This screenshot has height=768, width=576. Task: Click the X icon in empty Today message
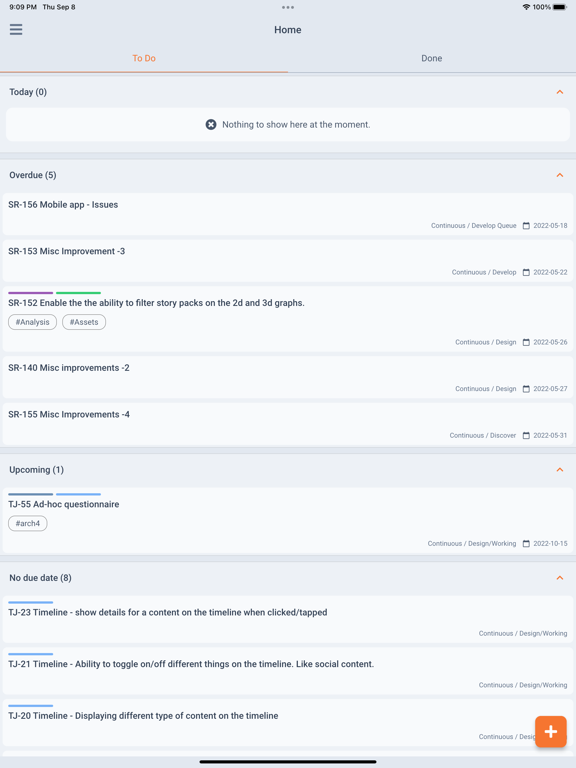click(x=211, y=125)
